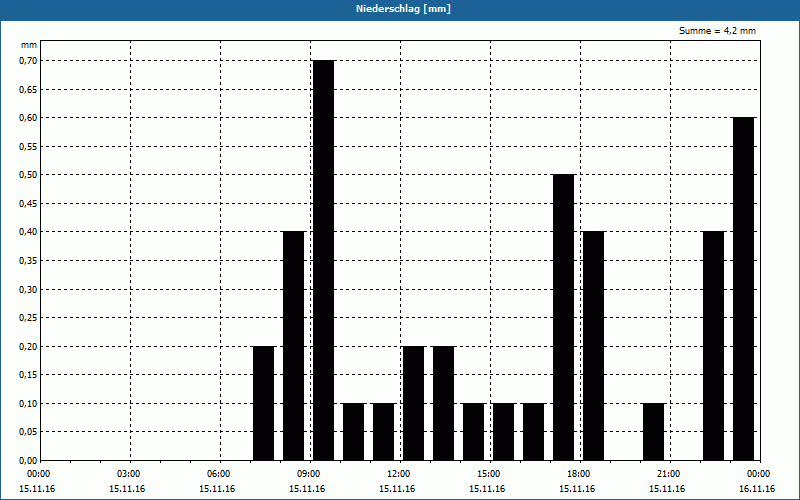Click the 00:00 label above 16.11.16

[760, 474]
